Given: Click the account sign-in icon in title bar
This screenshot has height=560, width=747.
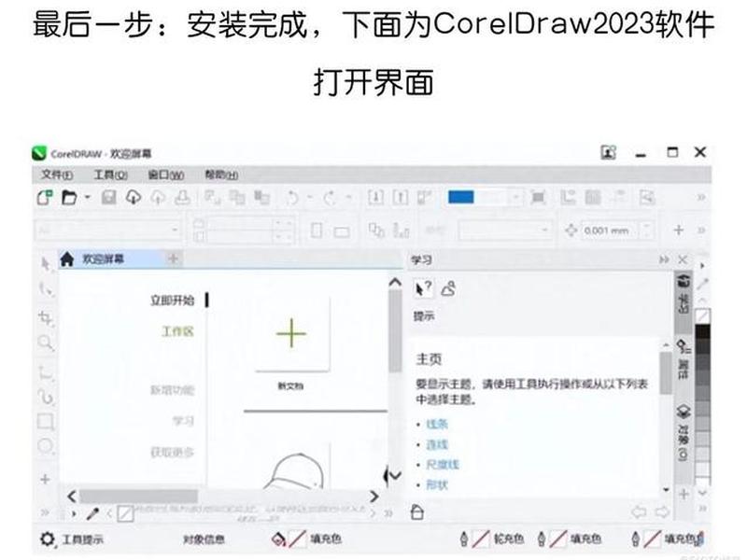Looking at the screenshot, I should (609, 153).
